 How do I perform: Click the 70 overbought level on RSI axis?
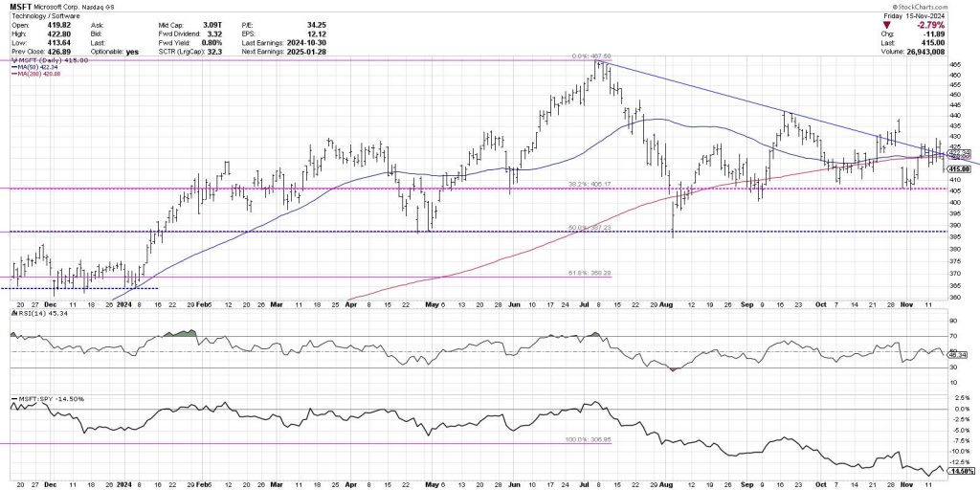pos(954,336)
